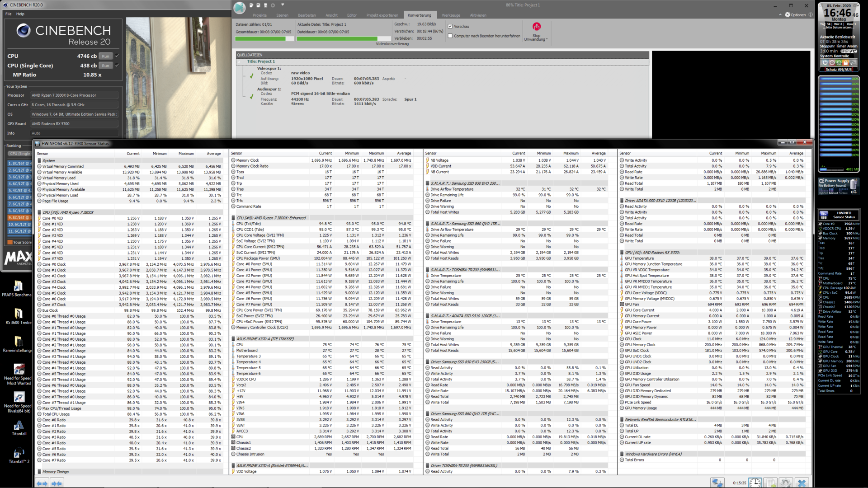
Task: Switch to the Bearbeiten tab
Action: (x=307, y=15)
